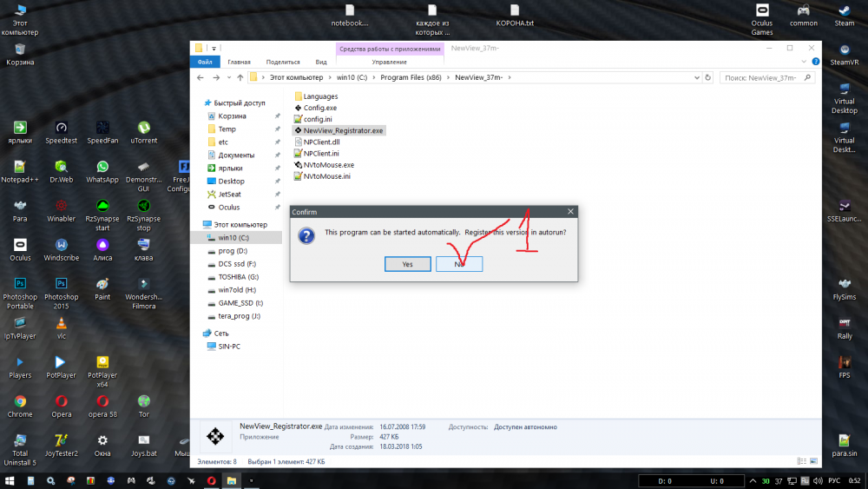Select the Oculus Games desktop icon
This screenshot has height=489, width=868.
(762, 20)
